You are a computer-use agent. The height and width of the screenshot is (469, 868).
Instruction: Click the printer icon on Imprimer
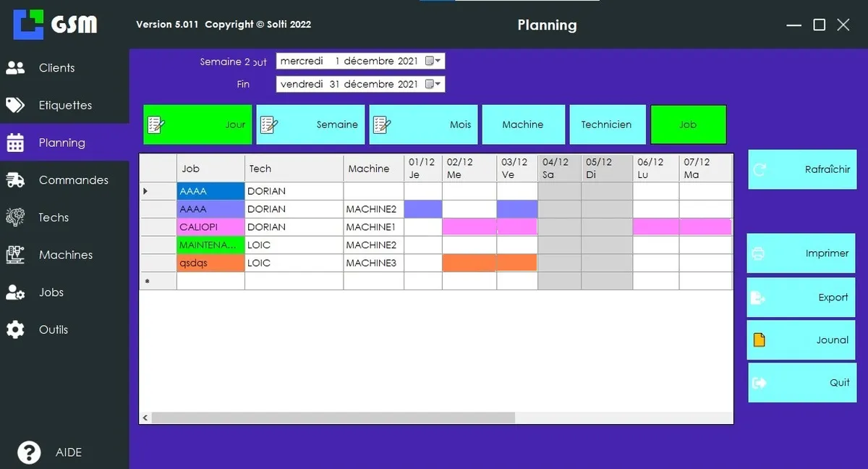pyautogui.click(x=759, y=254)
